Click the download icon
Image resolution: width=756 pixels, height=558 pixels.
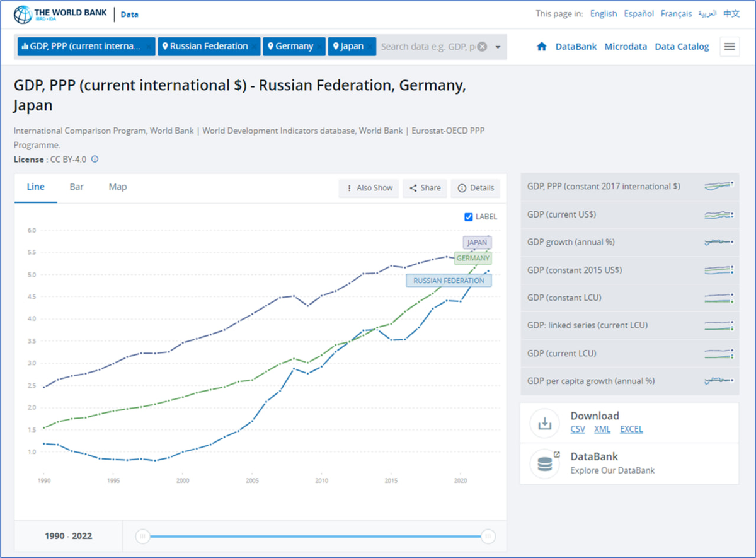coord(544,423)
